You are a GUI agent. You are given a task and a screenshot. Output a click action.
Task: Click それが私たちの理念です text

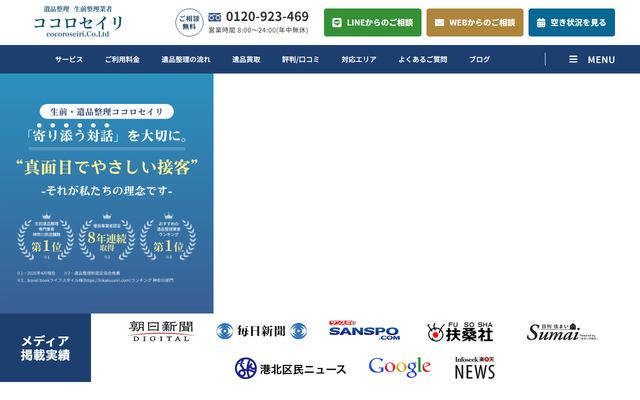click(x=107, y=190)
